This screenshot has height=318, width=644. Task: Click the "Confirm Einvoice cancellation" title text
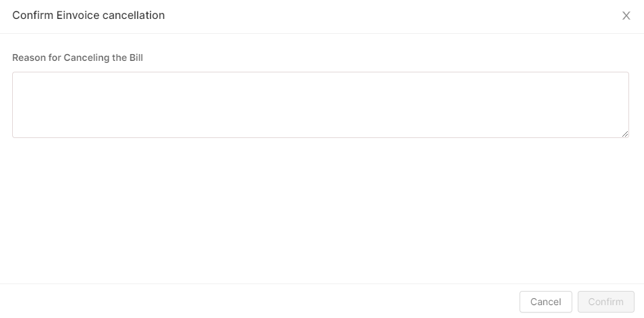coord(89,15)
